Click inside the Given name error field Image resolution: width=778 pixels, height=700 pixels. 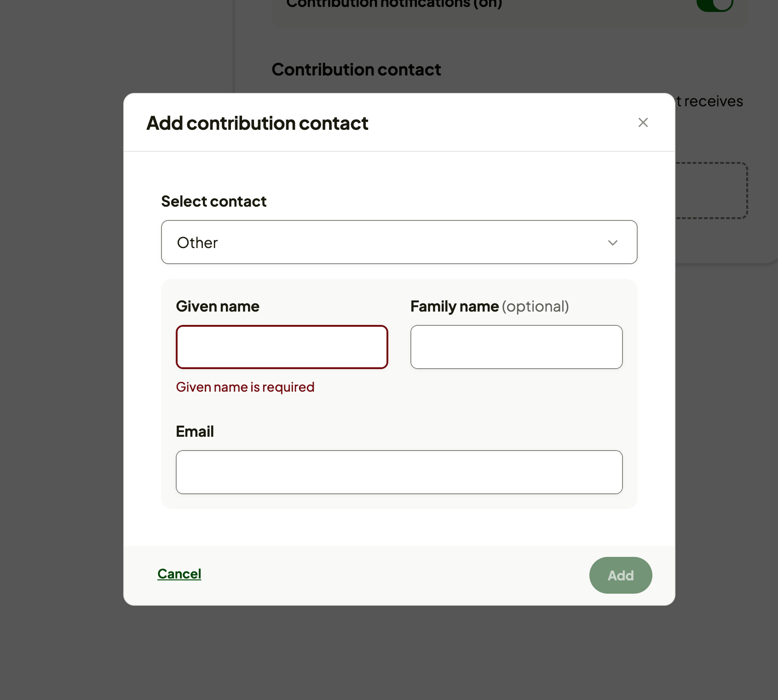tap(282, 347)
